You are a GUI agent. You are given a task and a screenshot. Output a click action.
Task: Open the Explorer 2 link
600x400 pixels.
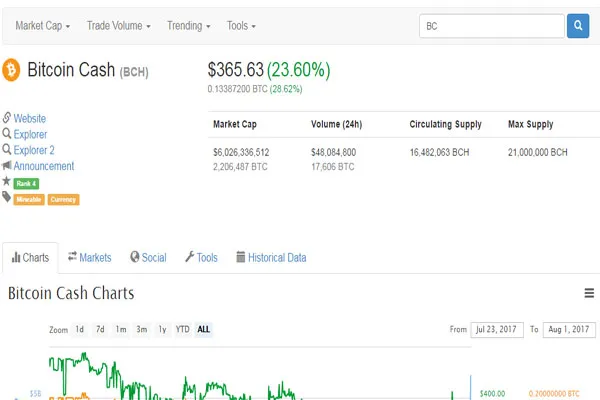click(34, 150)
